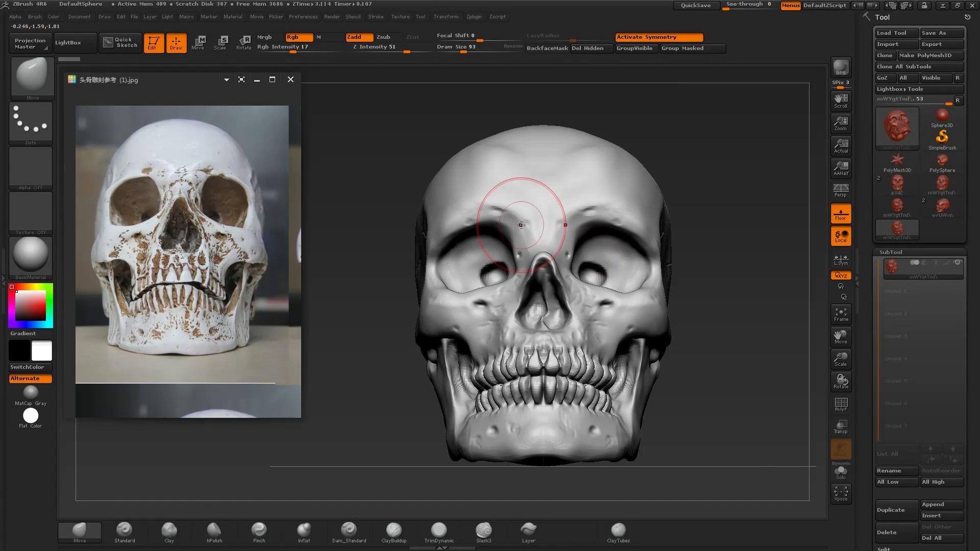Click the Make PolyMesh3D button
The height and width of the screenshot is (551, 980).
tap(930, 55)
